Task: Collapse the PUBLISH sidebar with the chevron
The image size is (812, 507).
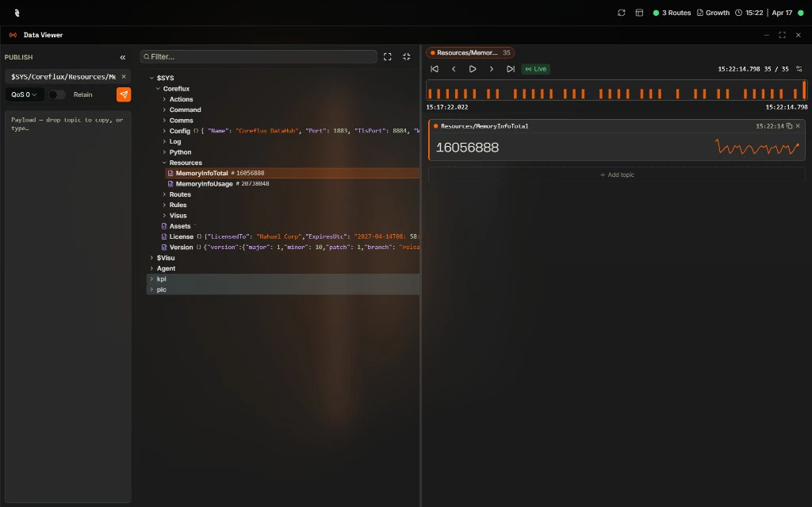Action: point(123,56)
